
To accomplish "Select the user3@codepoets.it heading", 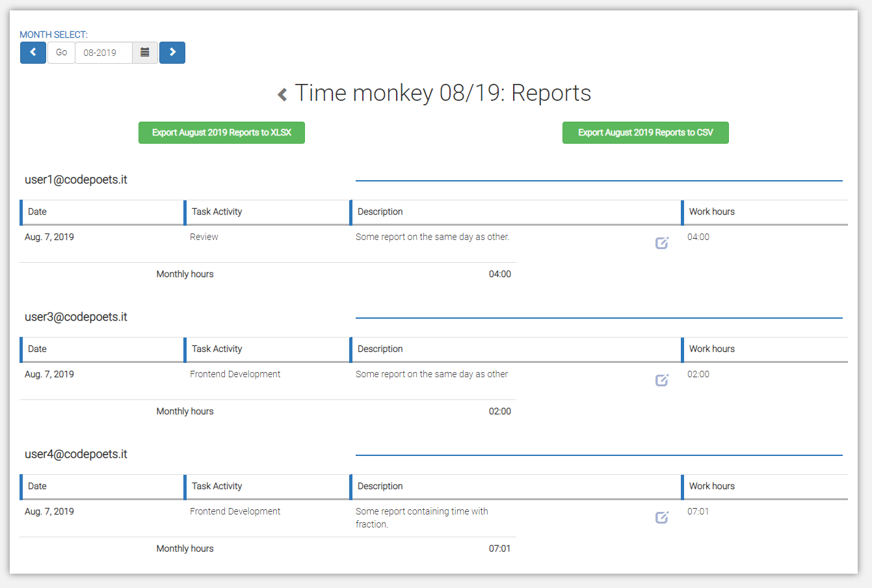I will (76, 317).
